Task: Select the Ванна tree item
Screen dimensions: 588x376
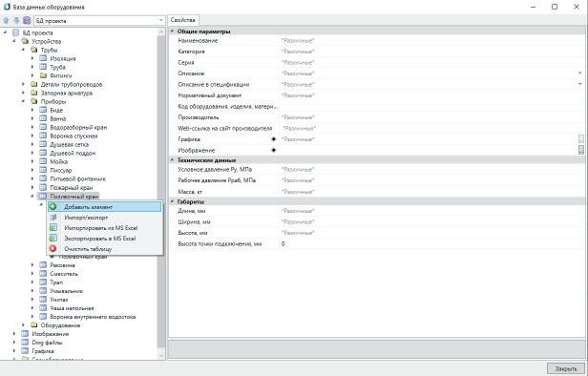Action: coord(57,119)
